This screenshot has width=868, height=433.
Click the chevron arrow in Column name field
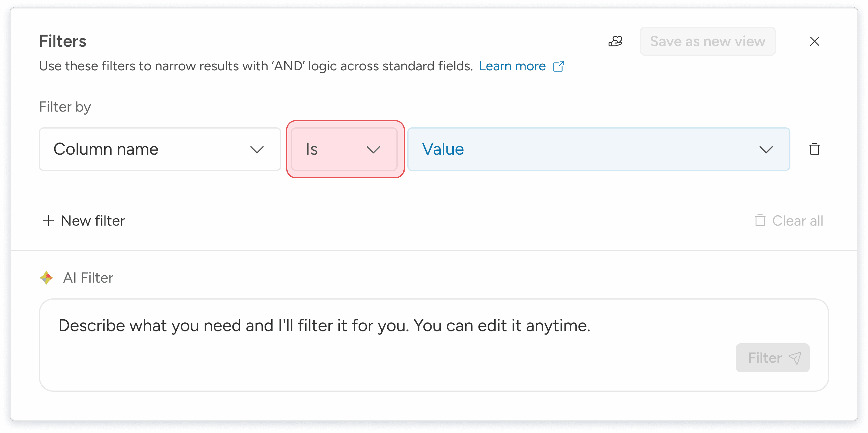pos(257,149)
